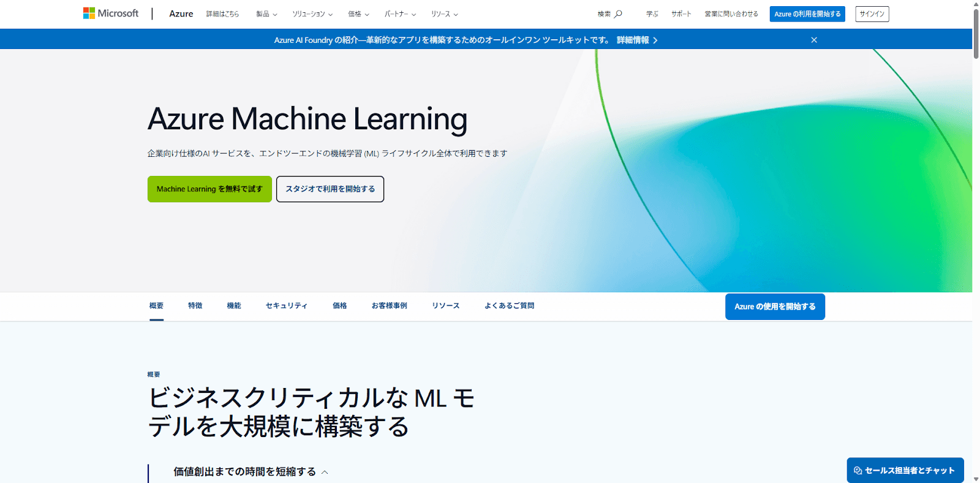Click Azure の利用を開始する header button
Image resolution: width=980 pixels, height=483 pixels.
(x=807, y=14)
